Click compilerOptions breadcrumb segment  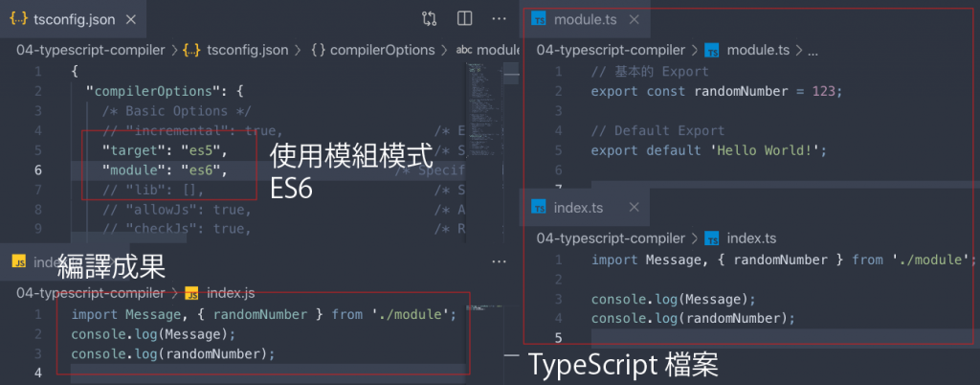pos(382,50)
